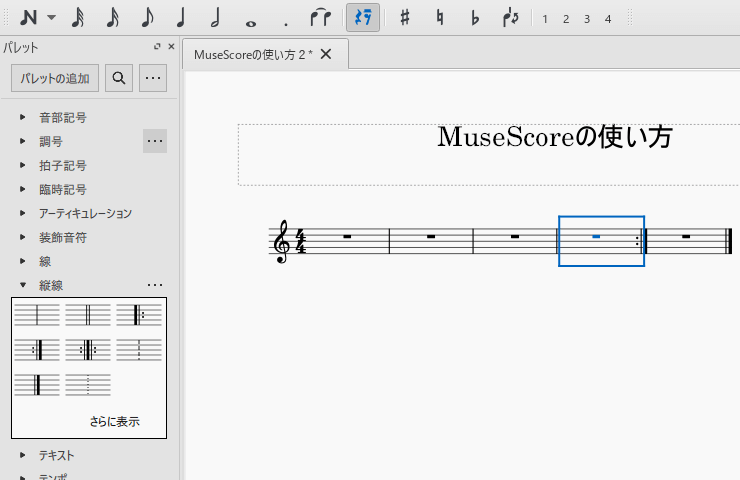Select the final barline at staff end
740x480 pixels.
tap(729, 241)
